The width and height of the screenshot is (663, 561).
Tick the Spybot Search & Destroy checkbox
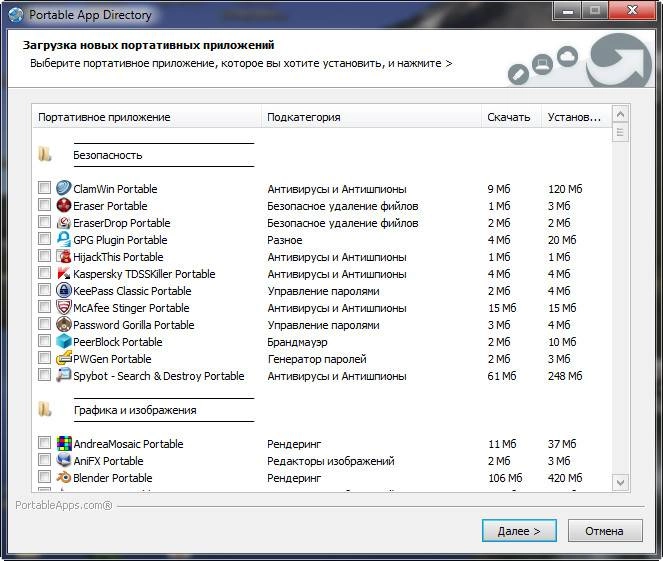pos(44,375)
